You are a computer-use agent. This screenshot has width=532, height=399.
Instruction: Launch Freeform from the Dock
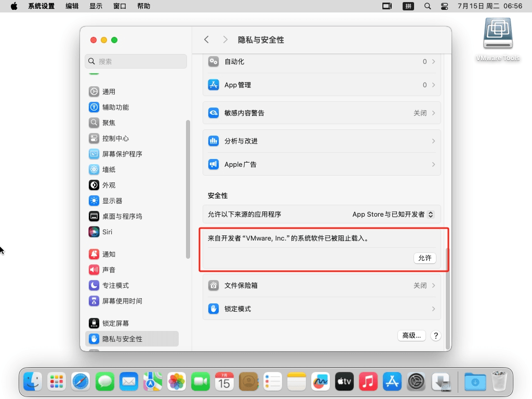320,382
